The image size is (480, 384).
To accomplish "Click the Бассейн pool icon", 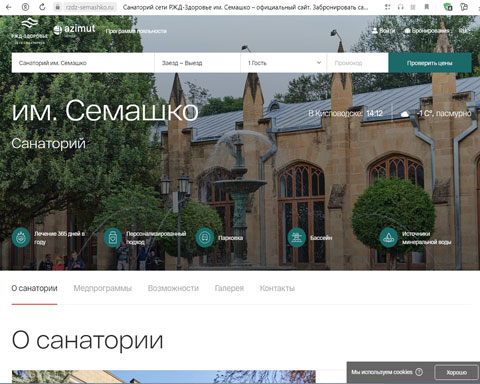I will (x=297, y=238).
